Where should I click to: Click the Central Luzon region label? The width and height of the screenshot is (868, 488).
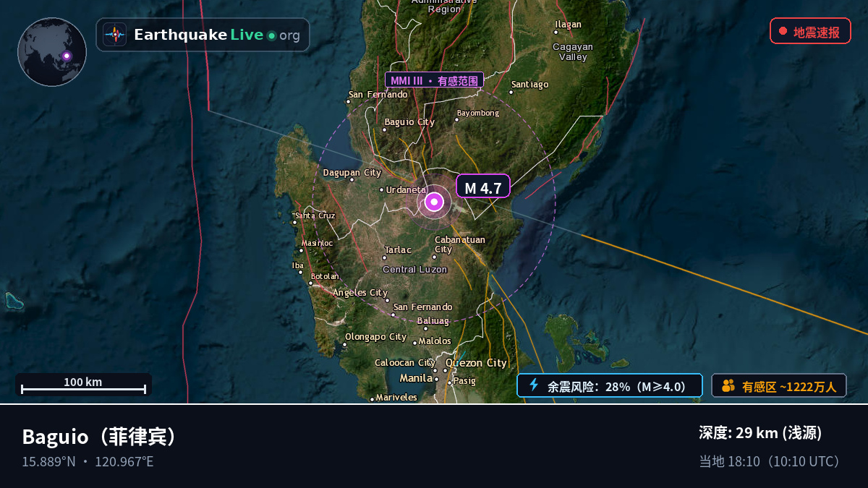pyautogui.click(x=414, y=270)
